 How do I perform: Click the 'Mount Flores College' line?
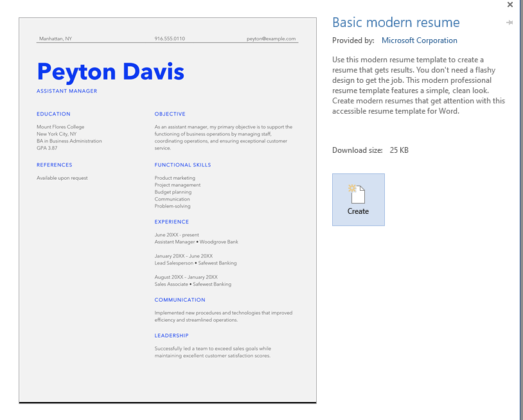60,127
